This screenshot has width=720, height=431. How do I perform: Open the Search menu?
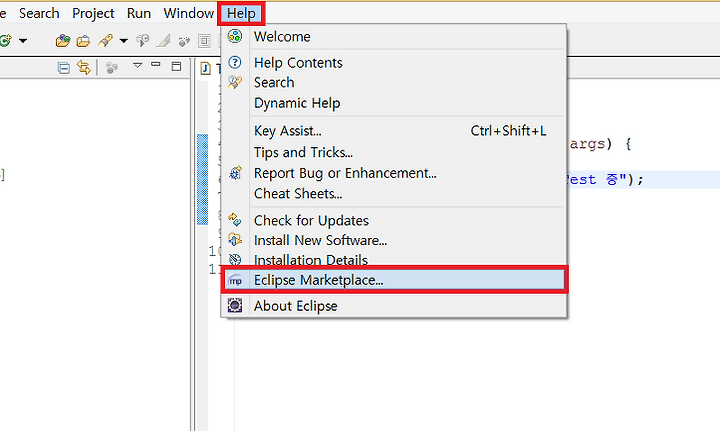(39, 13)
